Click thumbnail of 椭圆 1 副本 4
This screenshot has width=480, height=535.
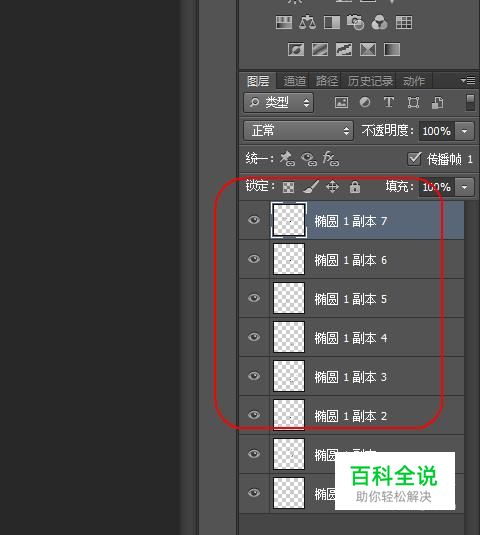pyautogui.click(x=289, y=337)
